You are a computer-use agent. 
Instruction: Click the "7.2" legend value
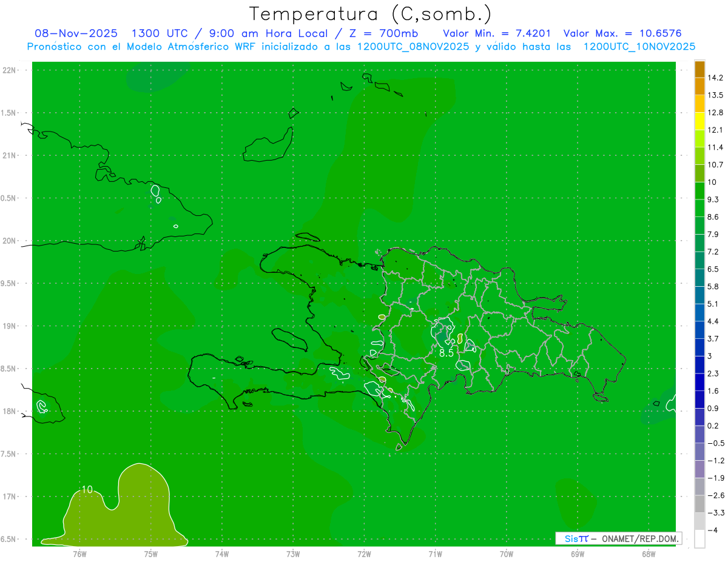point(713,252)
